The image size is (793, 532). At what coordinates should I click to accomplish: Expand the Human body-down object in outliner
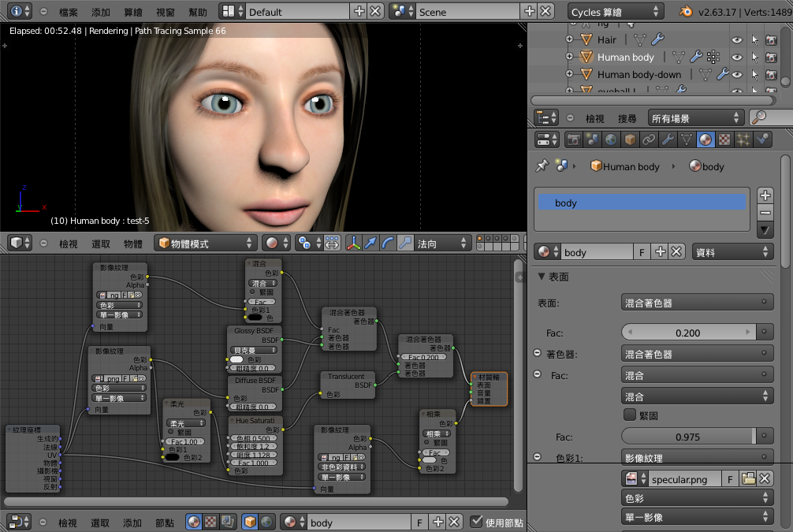pos(569,74)
